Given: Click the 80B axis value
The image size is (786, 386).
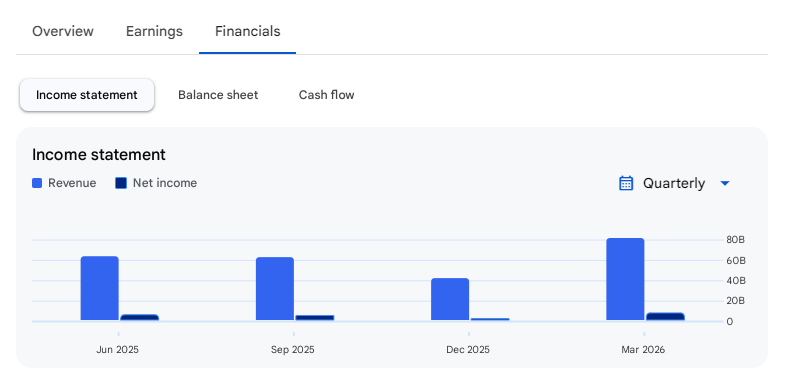Looking at the screenshot, I should 735,240.
